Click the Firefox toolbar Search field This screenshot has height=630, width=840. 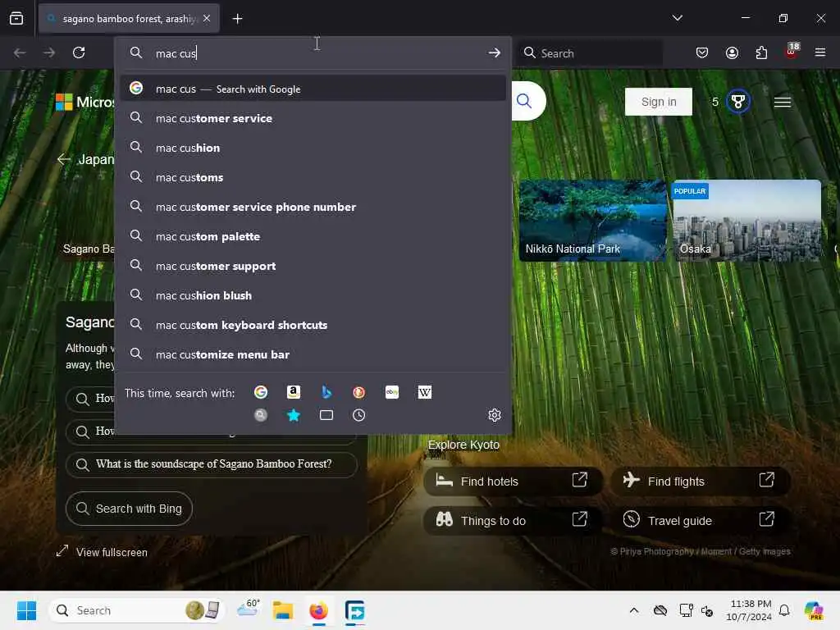coord(589,53)
